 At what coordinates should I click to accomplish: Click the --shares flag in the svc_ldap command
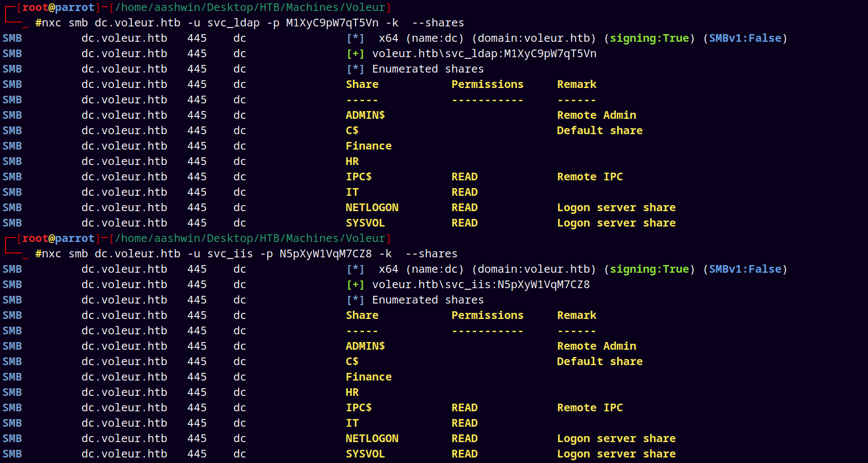(438, 23)
